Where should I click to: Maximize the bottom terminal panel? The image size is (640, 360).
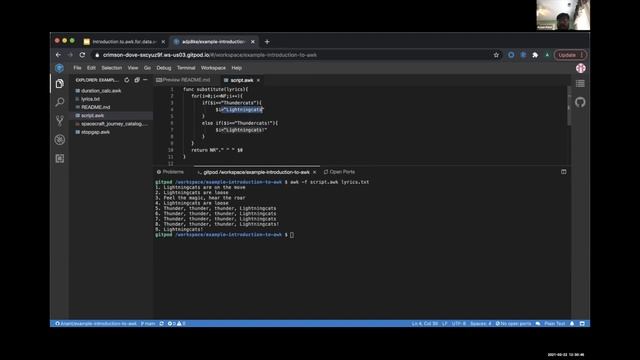click(x=564, y=172)
